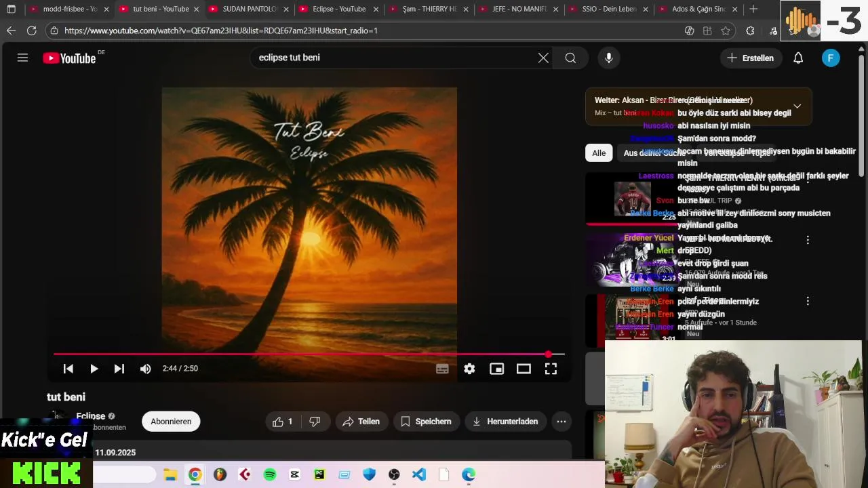Open Spotify from taskbar
Screen dimensions: 868x488
[270, 474]
